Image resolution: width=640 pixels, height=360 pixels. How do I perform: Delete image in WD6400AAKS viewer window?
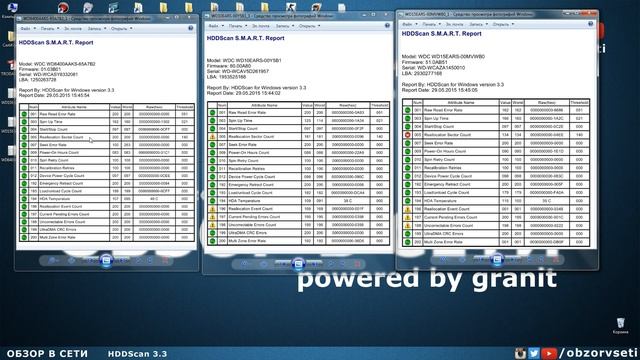pos(165,260)
